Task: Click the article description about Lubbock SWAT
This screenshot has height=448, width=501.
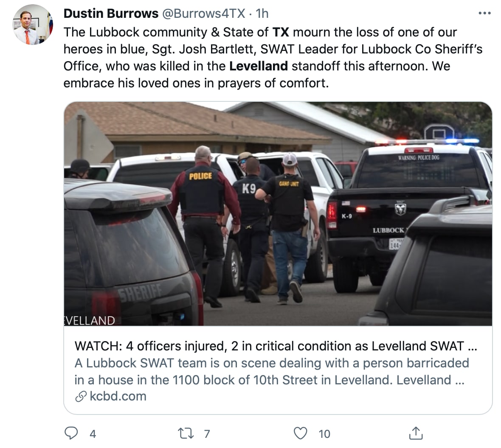Action: pos(272,371)
